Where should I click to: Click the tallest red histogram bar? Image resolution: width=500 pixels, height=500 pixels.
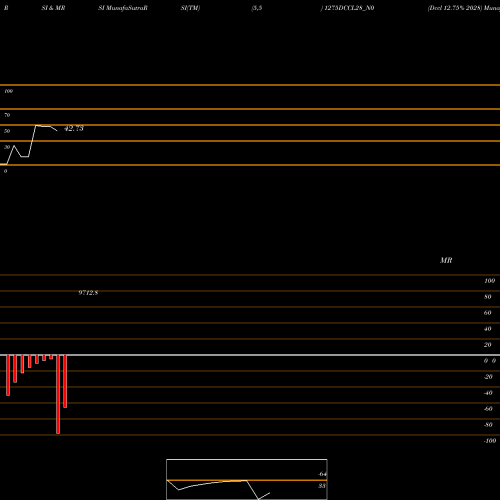click(x=58, y=394)
